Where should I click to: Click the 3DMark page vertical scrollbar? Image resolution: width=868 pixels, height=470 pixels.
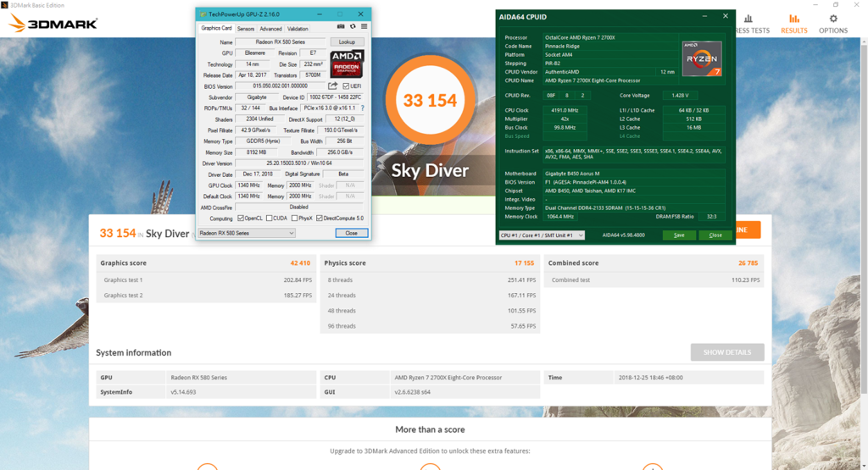click(x=864, y=221)
